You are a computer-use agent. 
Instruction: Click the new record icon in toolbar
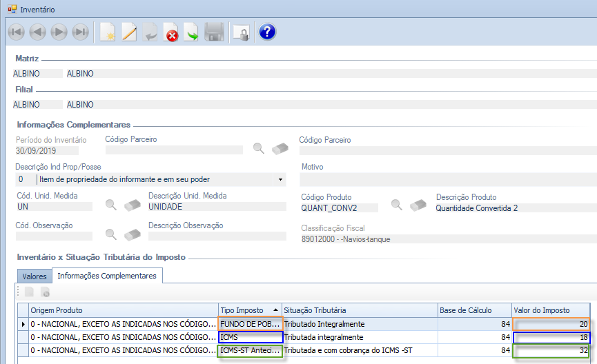107,32
